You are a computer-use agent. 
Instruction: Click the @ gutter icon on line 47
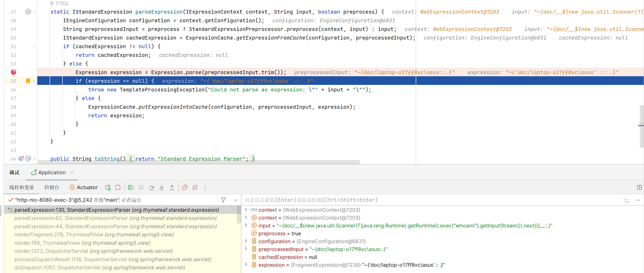tap(28, 12)
